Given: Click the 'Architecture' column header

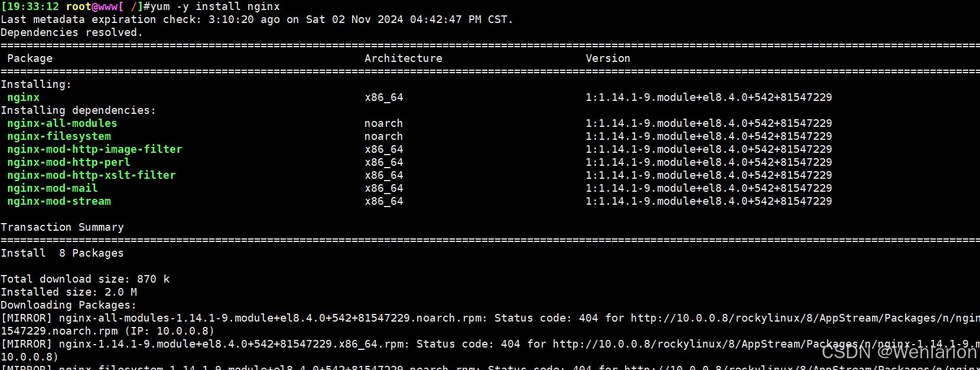Looking at the screenshot, I should click(x=403, y=58).
